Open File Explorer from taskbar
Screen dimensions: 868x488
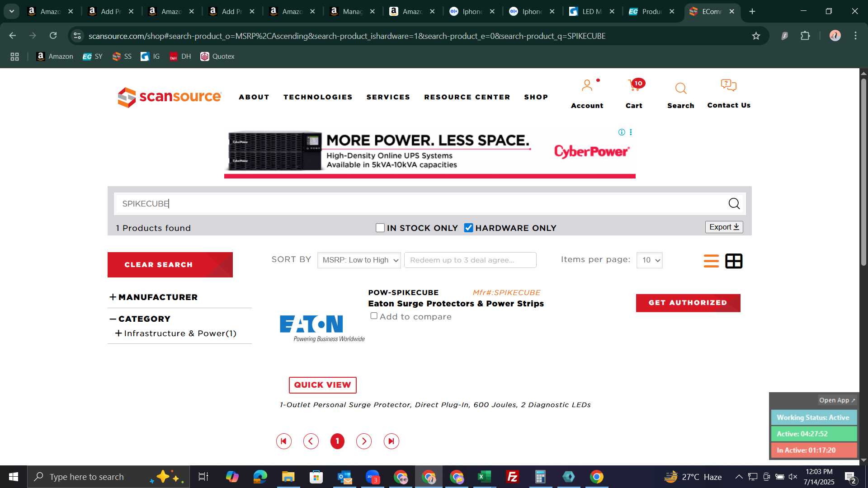[288, 477]
